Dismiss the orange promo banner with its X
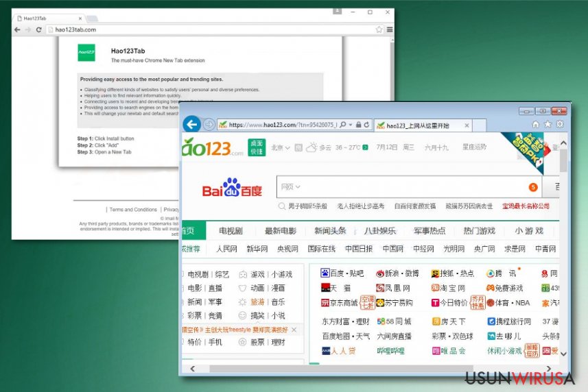This screenshot has height=392, width=588. [x=294, y=330]
